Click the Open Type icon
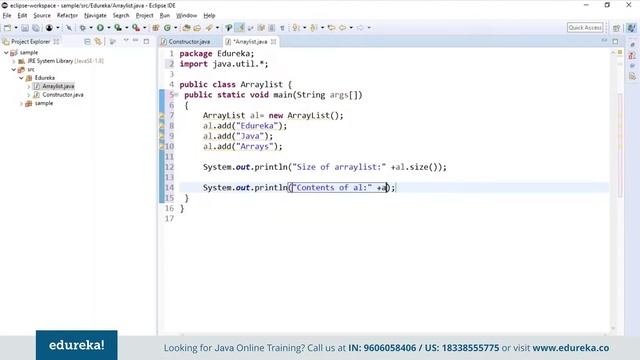The width and height of the screenshot is (640, 360). click(187, 28)
